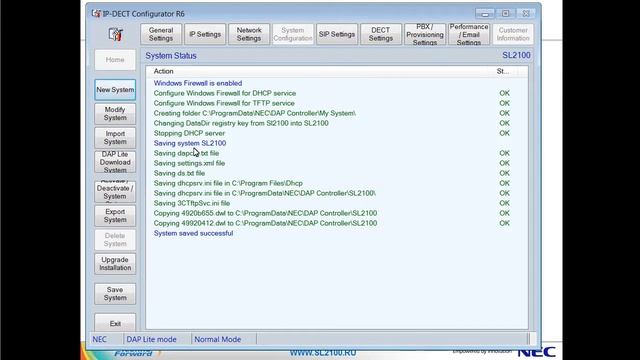640x360 pixels.
Task: Go to SIP Settings tab
Action: click(337, 34)
